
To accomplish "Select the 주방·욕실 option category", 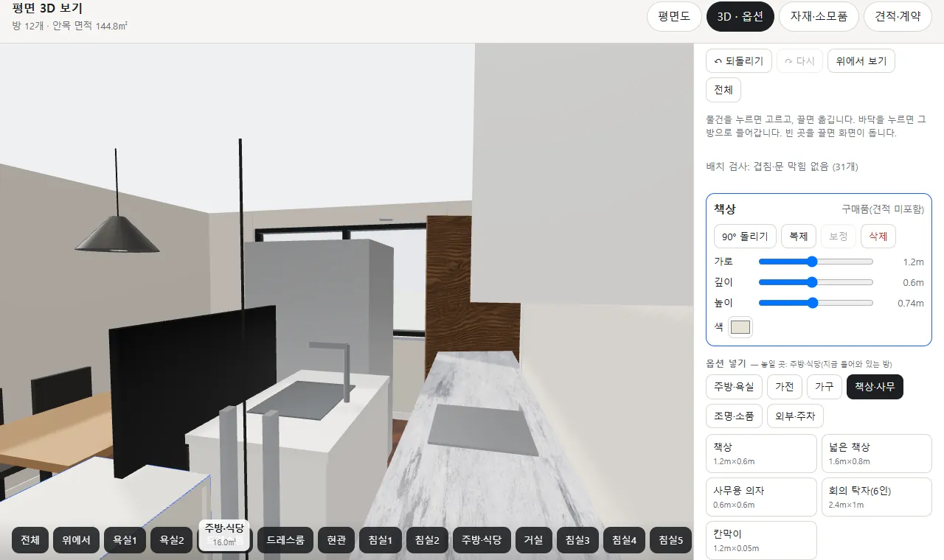I will coord(734,387).
